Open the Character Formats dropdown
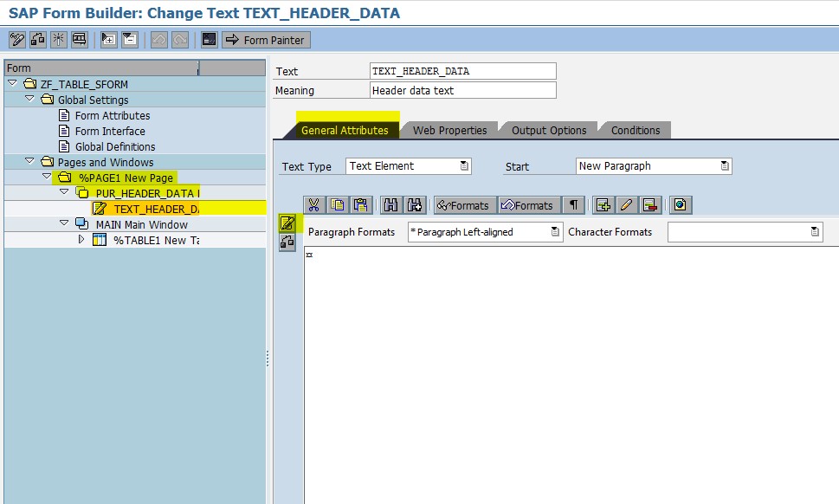The image size is (839, 504). (815, 232)
